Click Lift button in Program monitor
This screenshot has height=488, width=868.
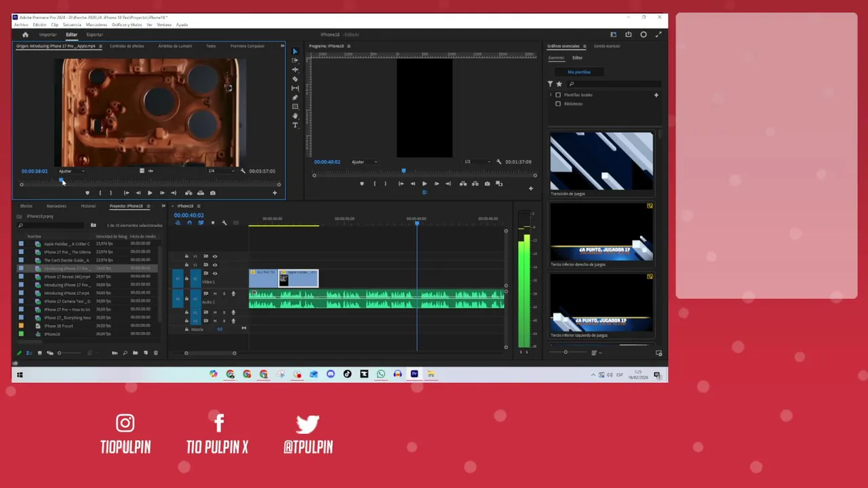pos(463,184)
